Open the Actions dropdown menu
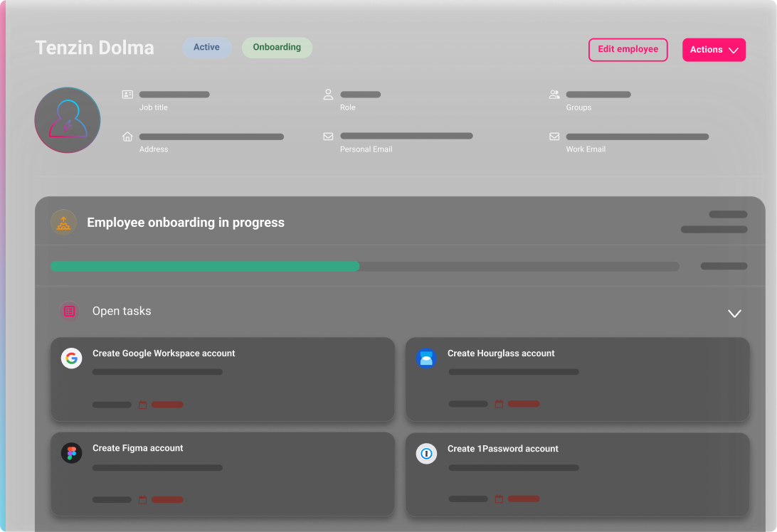Viewport: 777px width, 532px height. (x=714, y=50)
